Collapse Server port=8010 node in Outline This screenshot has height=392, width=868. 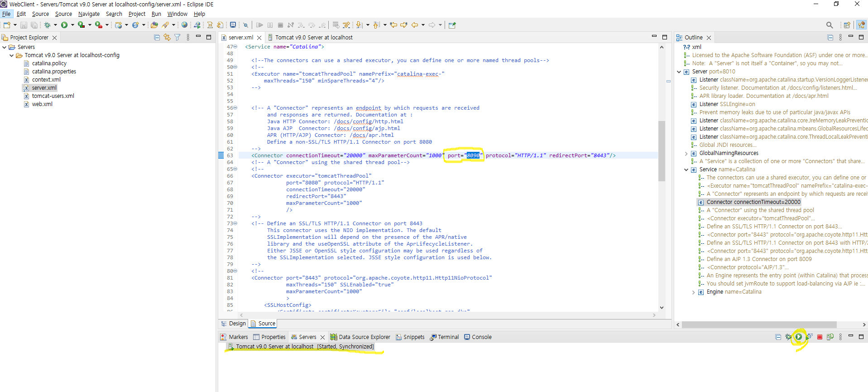click(679, 72)
